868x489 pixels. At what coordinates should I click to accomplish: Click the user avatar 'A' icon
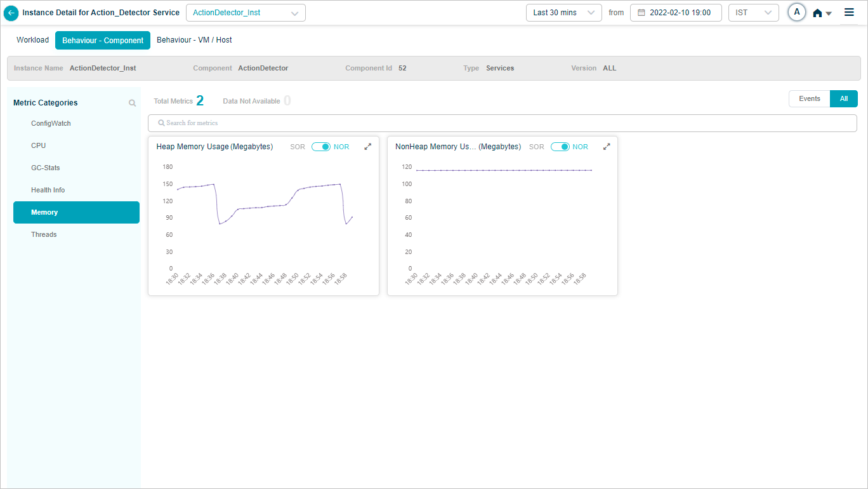click(x=797, y=13)
